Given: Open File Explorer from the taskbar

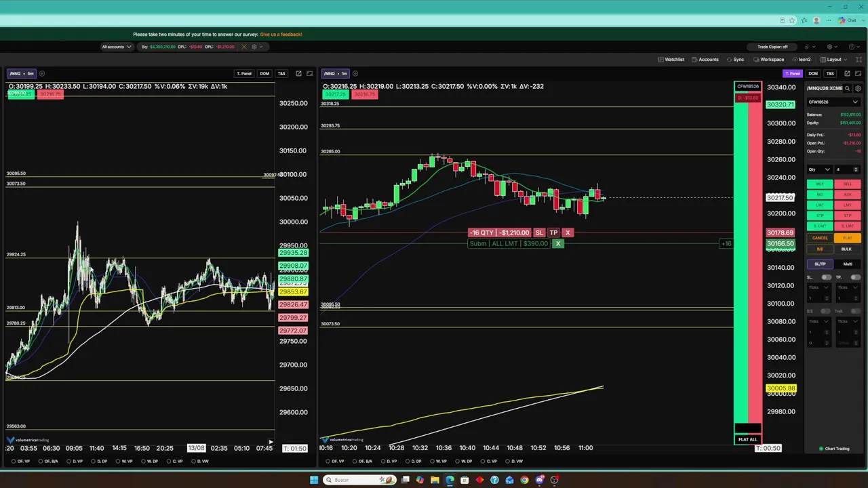Looking at the screenshot, I should click(435, 480).
